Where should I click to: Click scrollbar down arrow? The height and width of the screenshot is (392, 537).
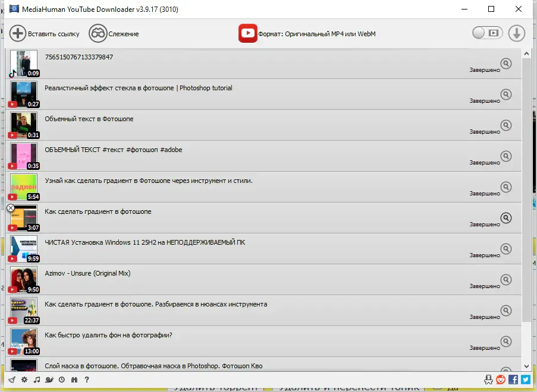[526, 366]
